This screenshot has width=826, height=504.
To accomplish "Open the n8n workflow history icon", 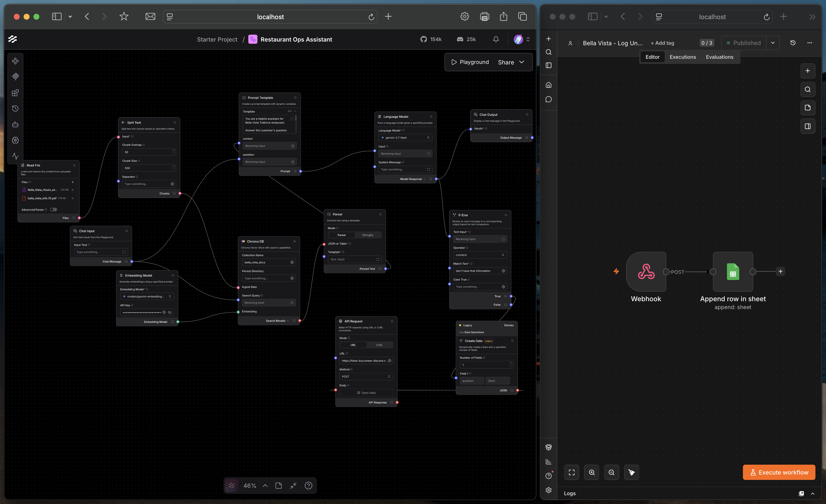I will coord(793,43).
